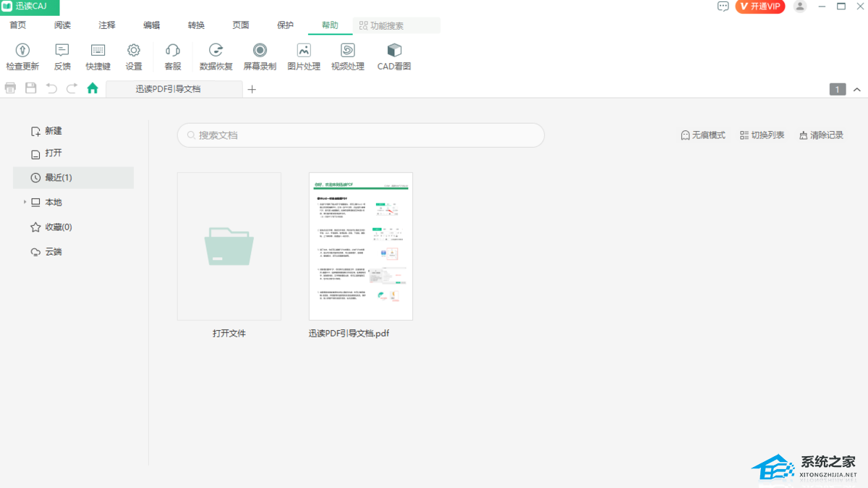Click the 打开文件 folder thumbnail
The image size is (868, 488).
point(229,246)
